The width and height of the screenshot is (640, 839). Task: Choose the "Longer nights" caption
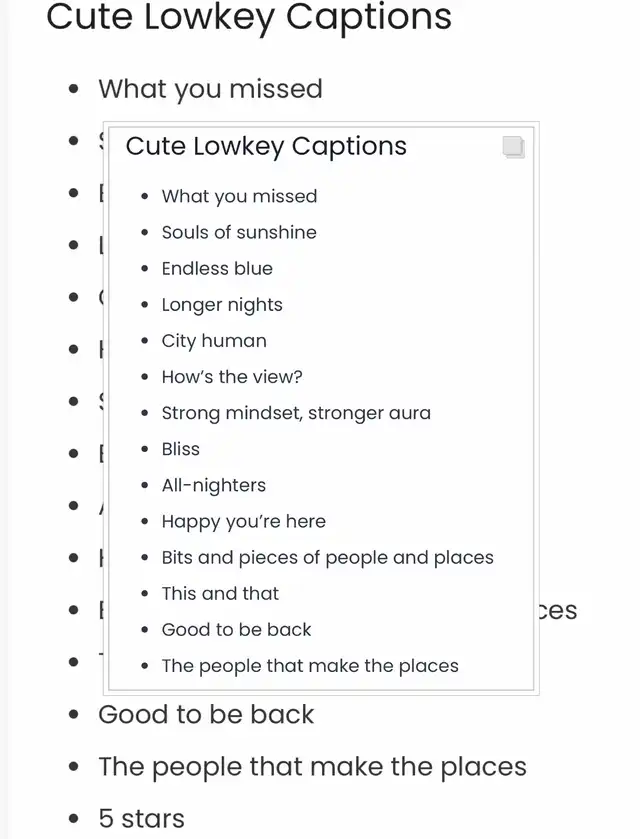pos(222,305)
